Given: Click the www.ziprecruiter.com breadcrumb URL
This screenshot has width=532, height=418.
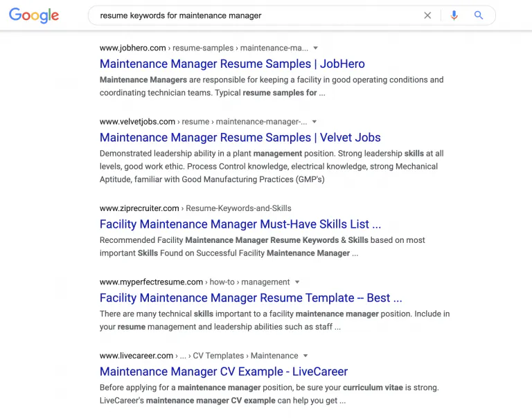Looking at the screenshot, I should [x=195, y=208].
